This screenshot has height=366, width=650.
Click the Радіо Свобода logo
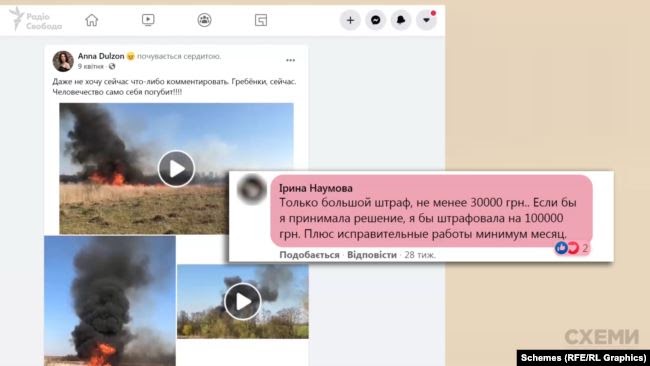36,19
